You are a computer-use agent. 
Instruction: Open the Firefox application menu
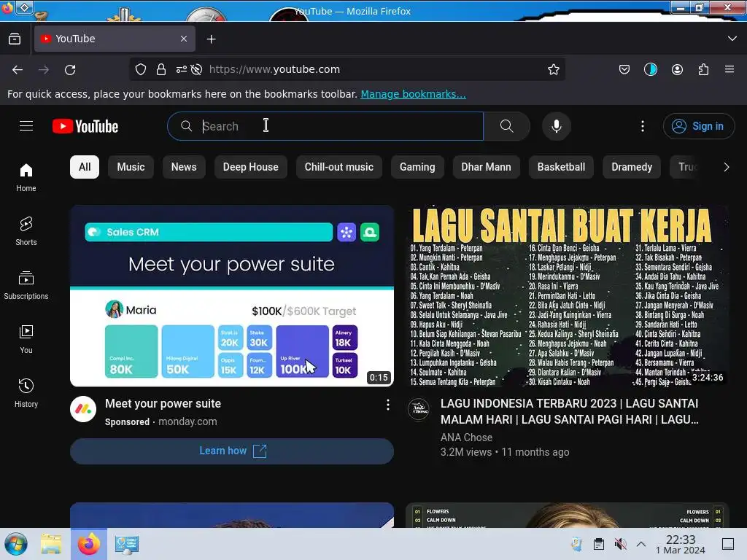pyautogui.click(x=729, y=69)
